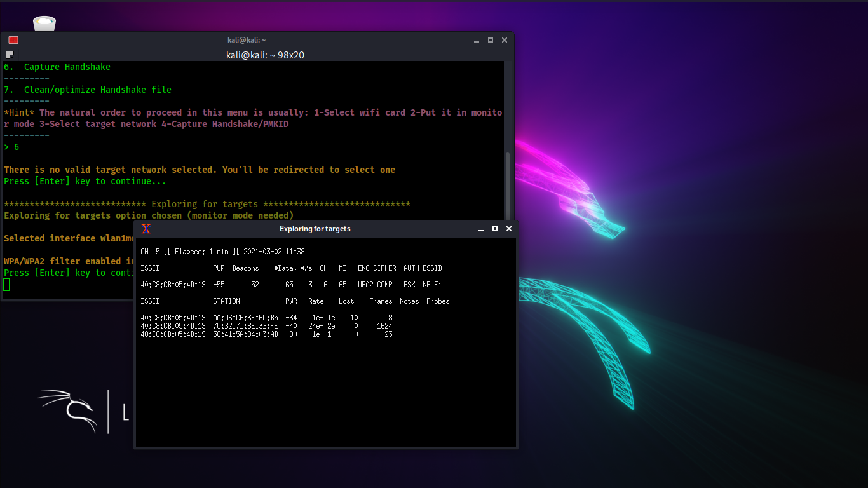868x488 pixels.
Task: Maximize the kali@kali terminal window
Action: point(491,40)
